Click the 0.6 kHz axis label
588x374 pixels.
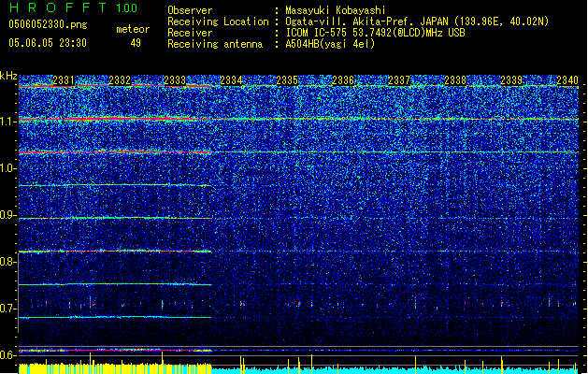click(x=8, y=355)
